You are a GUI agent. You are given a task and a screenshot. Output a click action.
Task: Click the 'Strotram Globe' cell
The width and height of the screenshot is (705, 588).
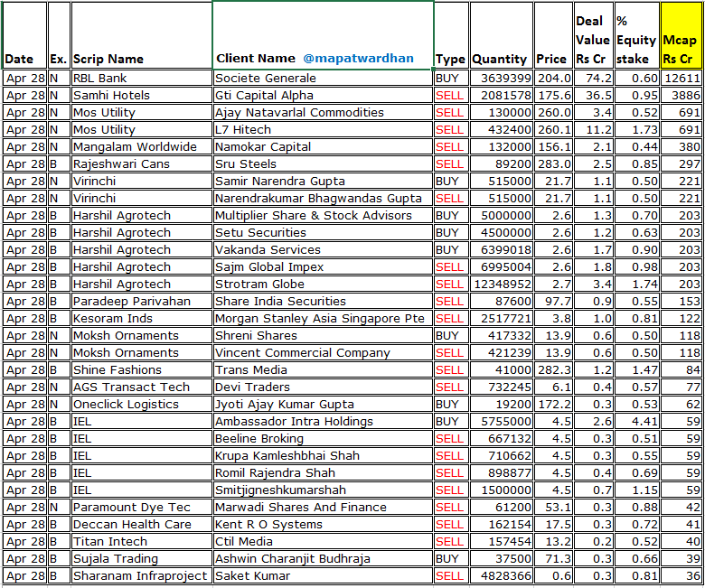pyautogui.click(x=323, y=284)
